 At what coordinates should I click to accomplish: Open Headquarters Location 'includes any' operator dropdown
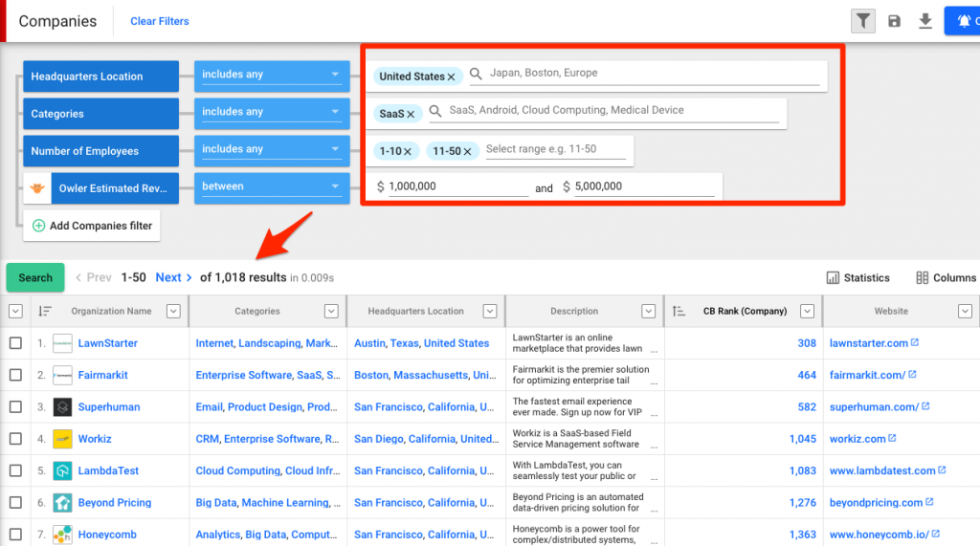271,76
